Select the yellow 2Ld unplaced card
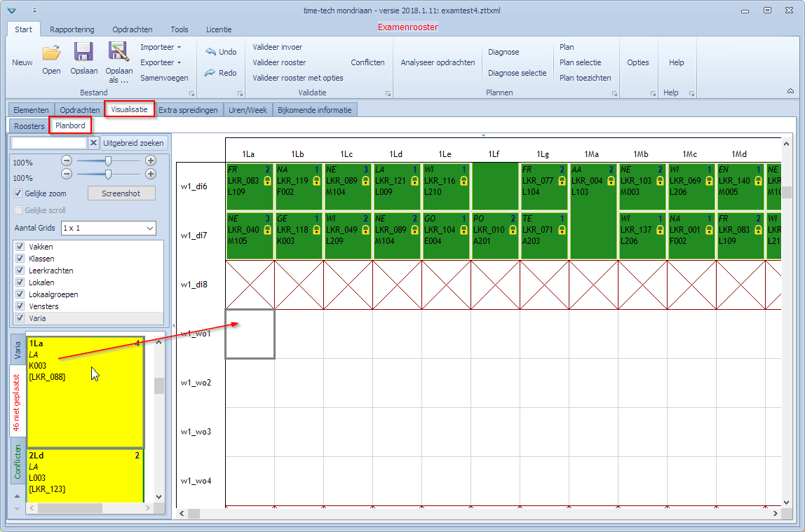This screenshot has width=805, height=532. coord(86,475)
